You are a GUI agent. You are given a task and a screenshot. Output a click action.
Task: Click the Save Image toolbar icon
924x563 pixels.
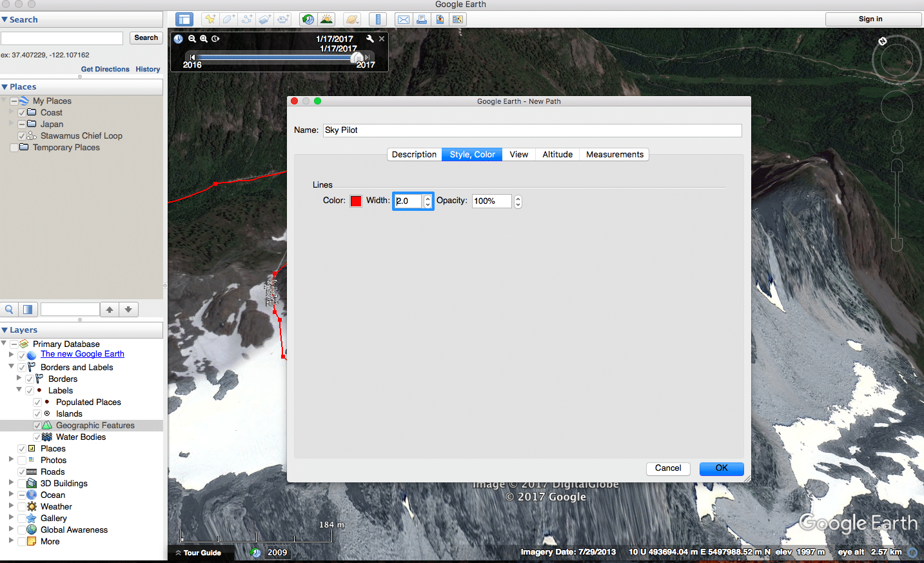click(x=440, y=19)
